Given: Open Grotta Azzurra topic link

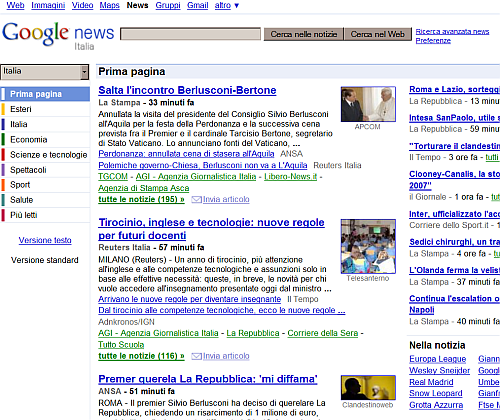Looking at the screenshot, I should (436, 405).
